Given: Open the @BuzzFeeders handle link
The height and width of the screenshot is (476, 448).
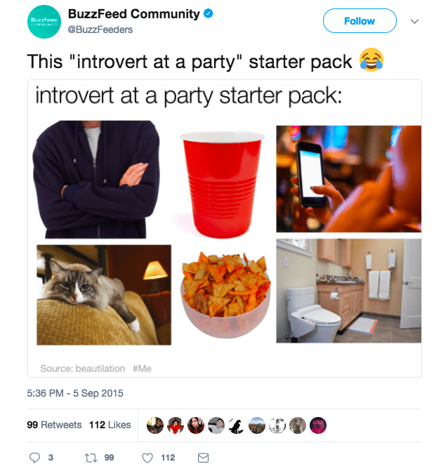Looking at the screenshot, I should 100,29.
